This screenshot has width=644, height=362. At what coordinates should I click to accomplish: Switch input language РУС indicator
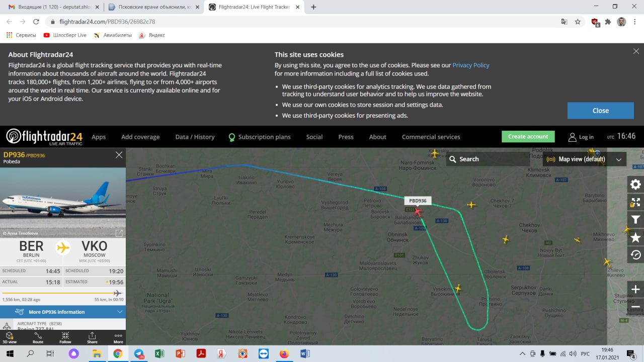click(585, 353)
